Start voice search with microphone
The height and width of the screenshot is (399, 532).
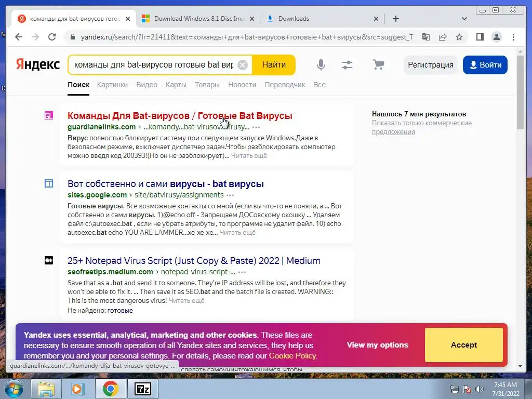point(321,64)
